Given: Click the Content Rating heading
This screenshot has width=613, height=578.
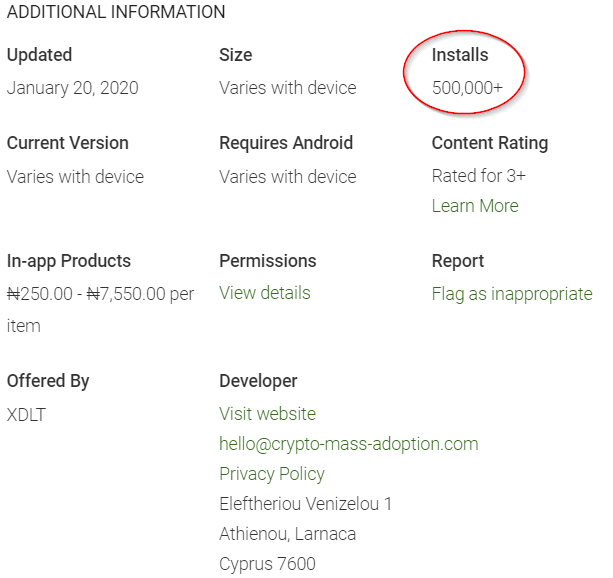Looking at the screenshot, I should tap(490, 143).
